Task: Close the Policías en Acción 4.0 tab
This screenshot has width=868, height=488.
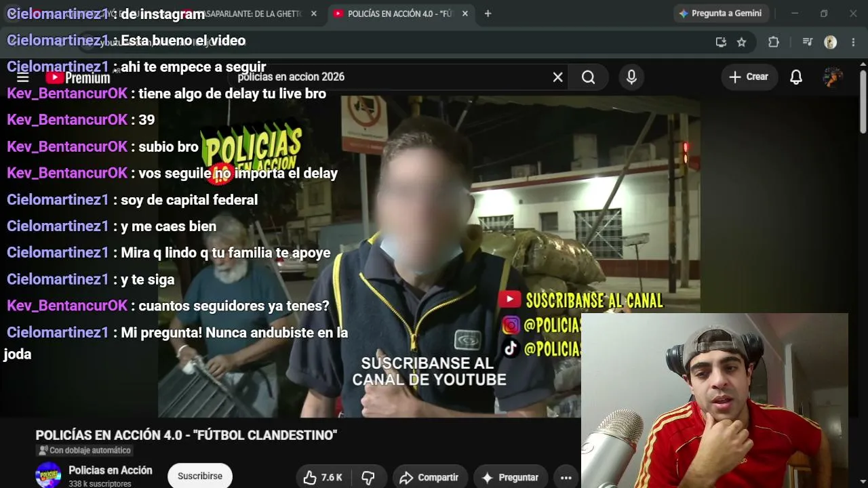Action: pos(465,14)
